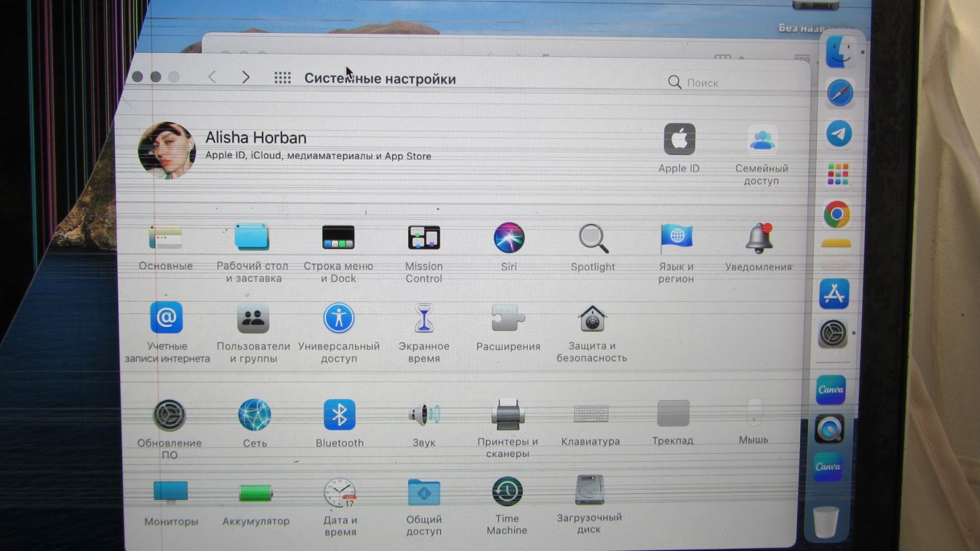
Task: Open the Apple ID pane
Action: (680, 140)
